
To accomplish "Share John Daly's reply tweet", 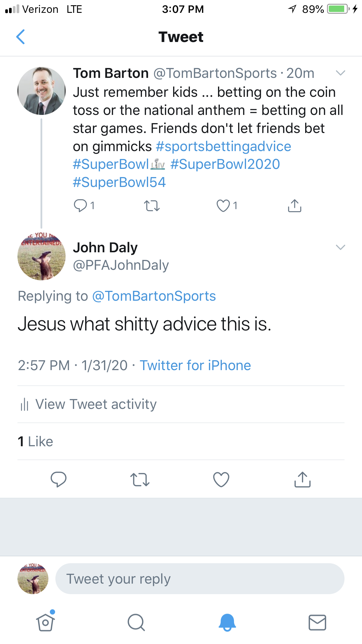I will tap(302, 479).
